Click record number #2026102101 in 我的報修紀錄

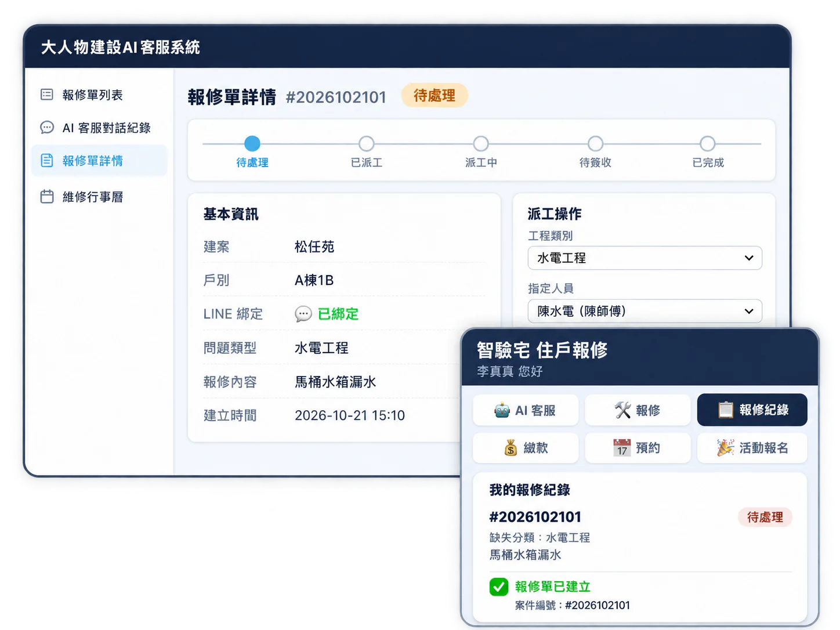(535, 517)
